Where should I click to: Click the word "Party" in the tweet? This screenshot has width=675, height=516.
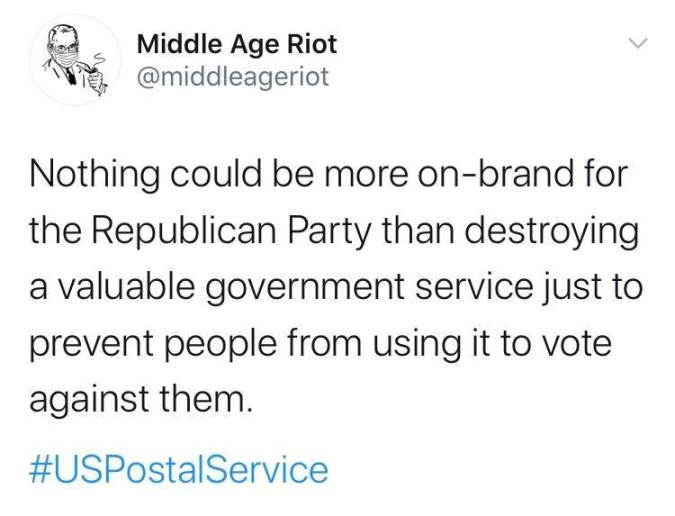click(328, 232)
